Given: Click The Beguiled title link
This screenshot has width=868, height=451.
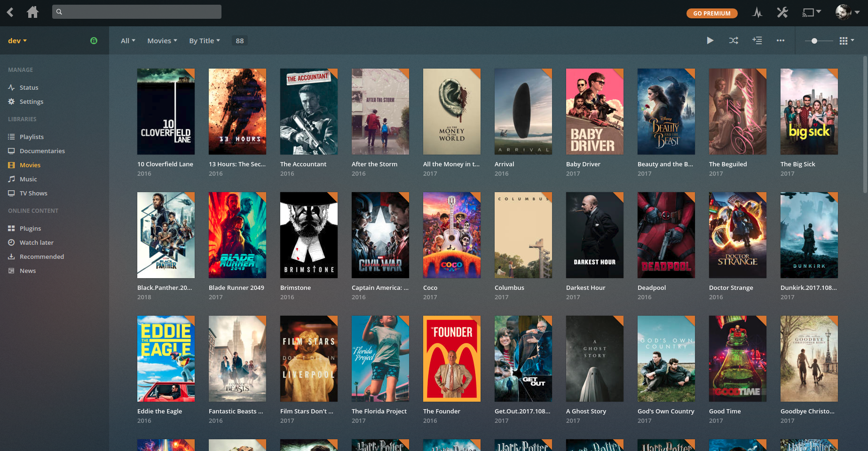Looking at the screenshot, I should [728, 164].
